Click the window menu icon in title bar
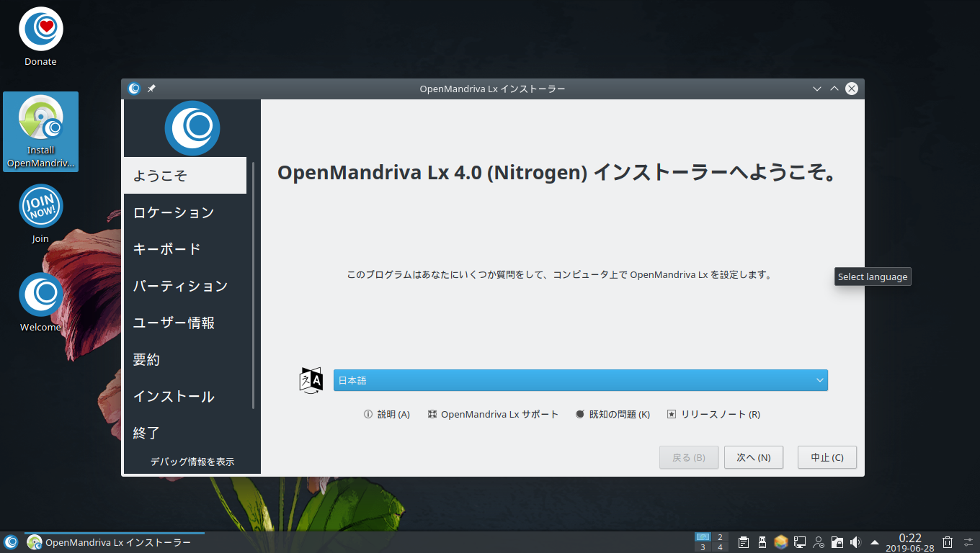980x553 pixels. point(134,89)
